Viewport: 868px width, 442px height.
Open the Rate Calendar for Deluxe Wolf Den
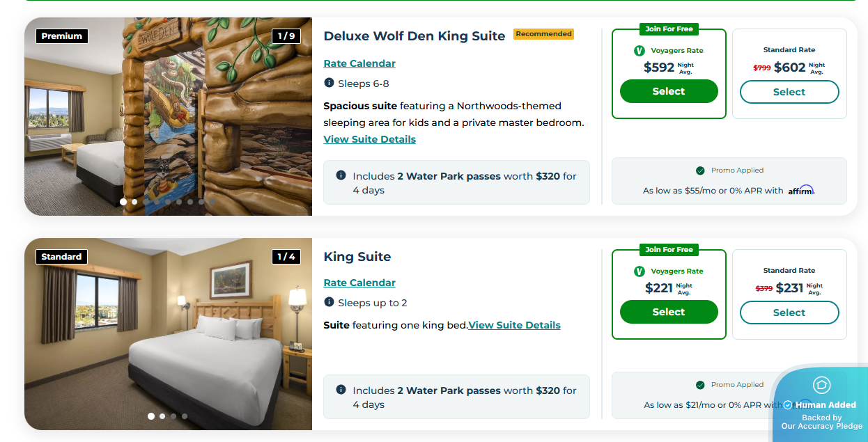tap(359, 63)
